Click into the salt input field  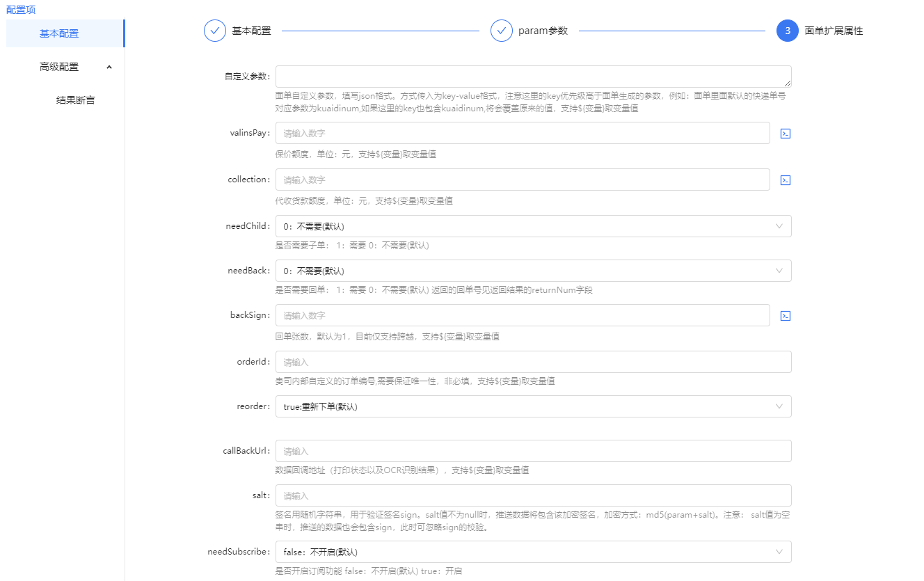533,495
